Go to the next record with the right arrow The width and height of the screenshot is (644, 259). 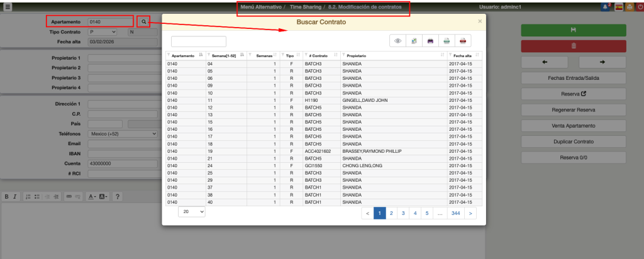[x=602, y=62]
